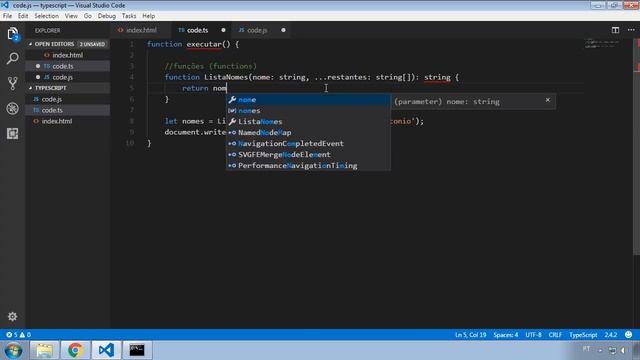
Task: Open code.ts in TYPESCRIPT folder
Action: [68, 110]
